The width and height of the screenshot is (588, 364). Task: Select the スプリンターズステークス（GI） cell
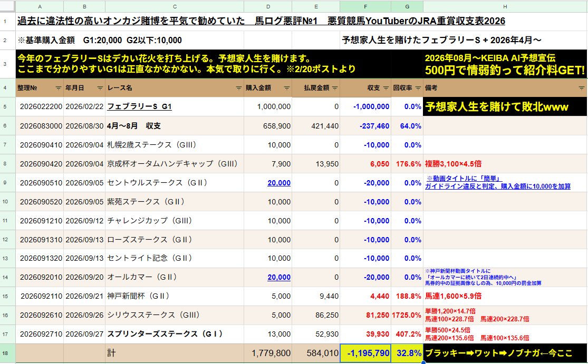click(x=175, y=334)
